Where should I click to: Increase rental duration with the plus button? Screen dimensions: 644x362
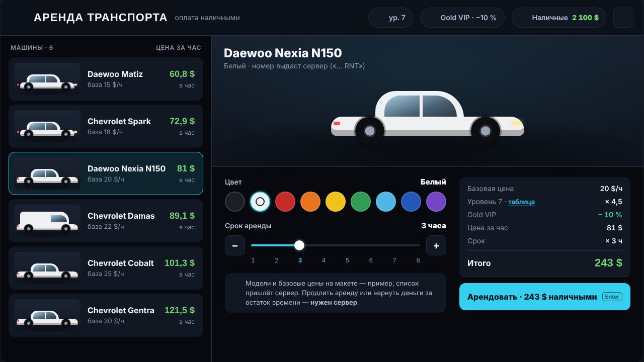pyautogui.click(x=436, y=245)
